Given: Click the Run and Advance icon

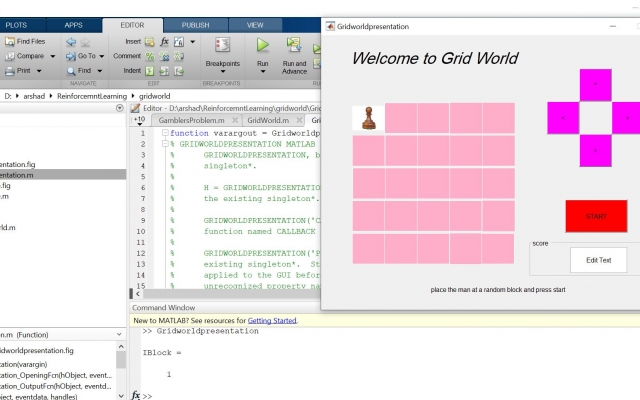Looking at the screenshot, I should point(294,44).
